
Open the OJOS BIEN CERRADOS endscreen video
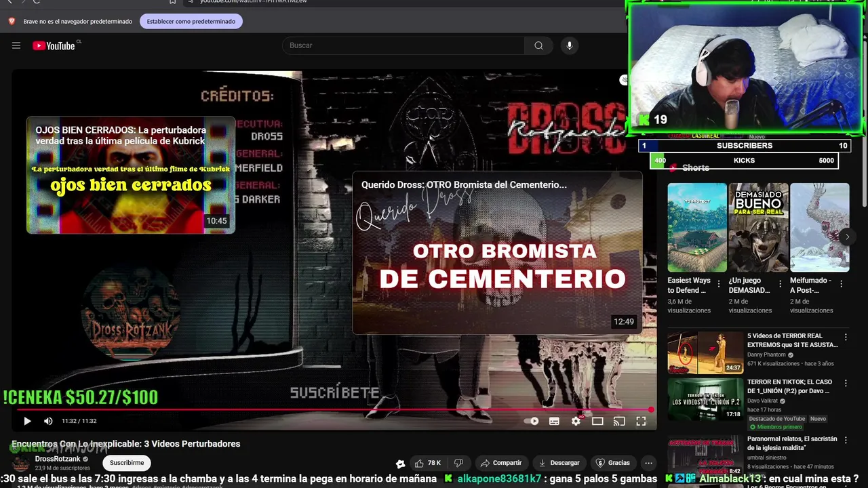(131, 175)
